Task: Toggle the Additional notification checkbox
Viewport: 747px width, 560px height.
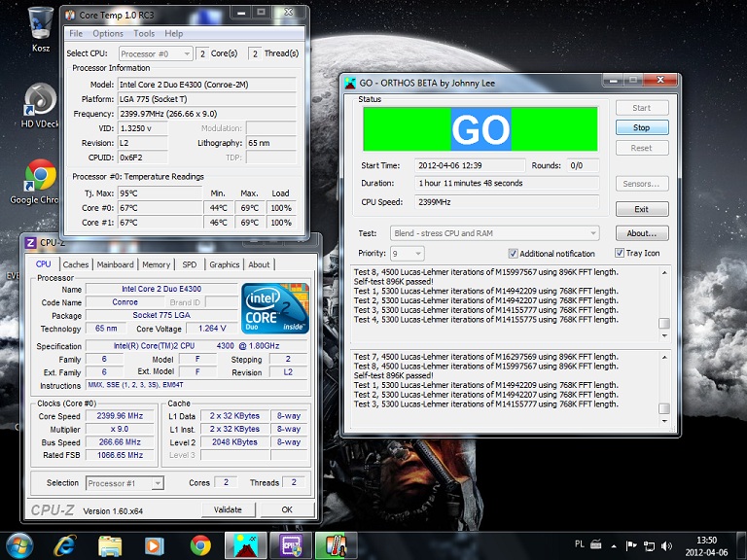Action: pos(514,254)
